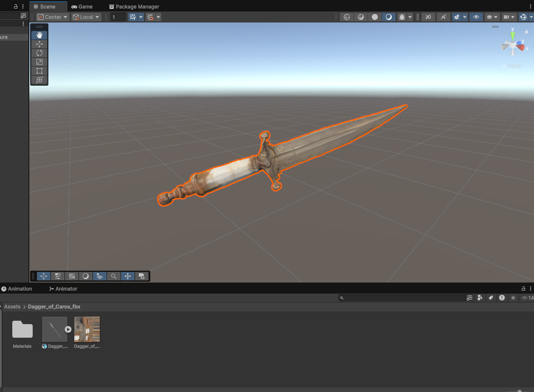Open the Center pivot mode dropdown

click(53, 17)
